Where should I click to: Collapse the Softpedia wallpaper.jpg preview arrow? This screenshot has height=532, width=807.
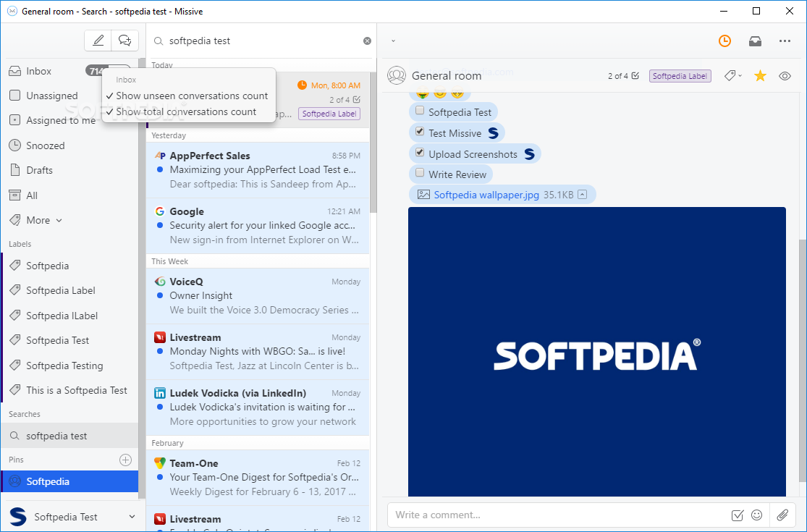[x=582, y=195]
